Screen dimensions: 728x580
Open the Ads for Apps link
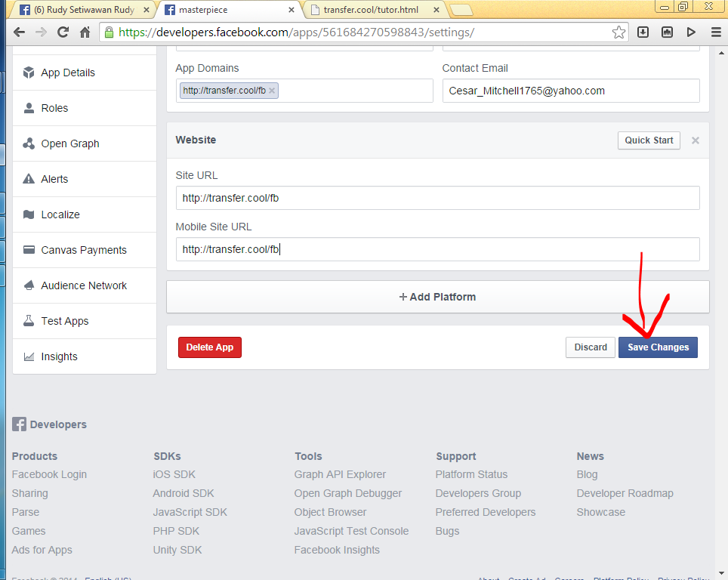[x=42, y=550]
